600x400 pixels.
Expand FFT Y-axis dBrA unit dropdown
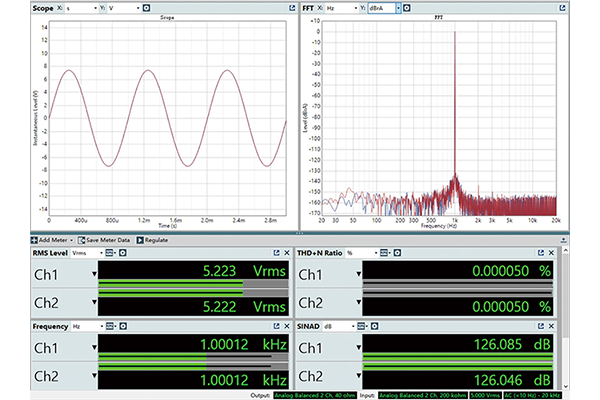pos(398,8)
